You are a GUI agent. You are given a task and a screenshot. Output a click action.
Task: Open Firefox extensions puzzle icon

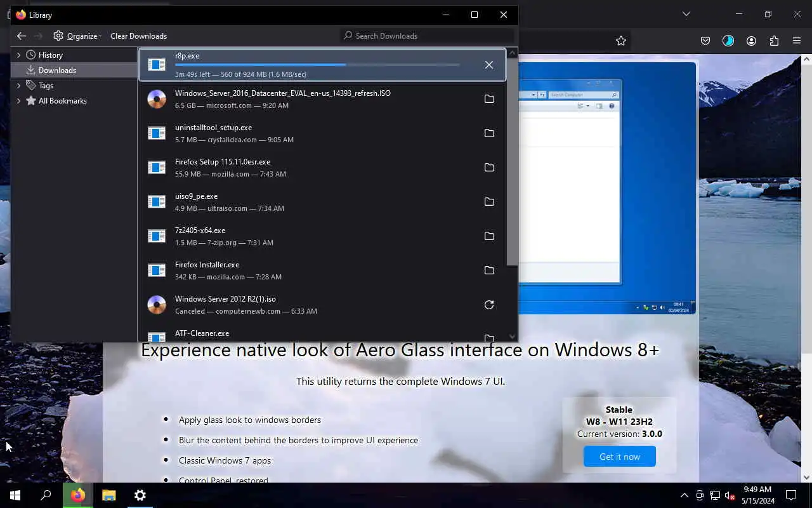click(x=774, y=41)
